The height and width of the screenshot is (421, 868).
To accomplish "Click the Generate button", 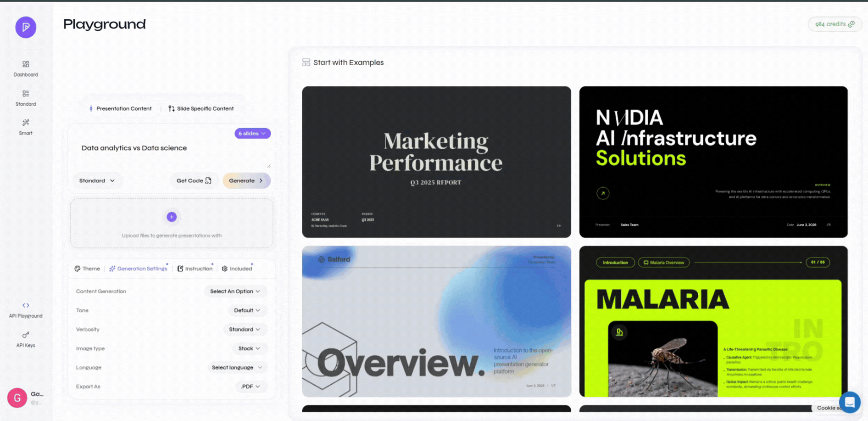I will [x=246, y=181].
